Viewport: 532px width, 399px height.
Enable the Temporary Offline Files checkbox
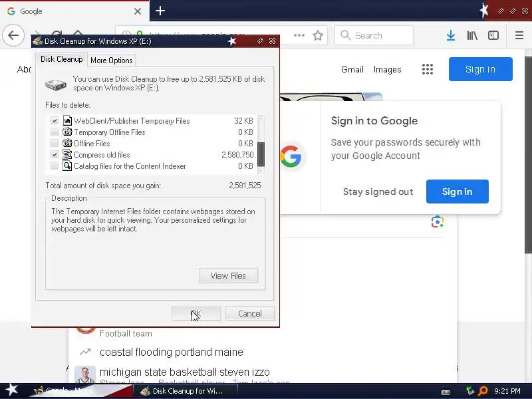[x=55, y=132]
